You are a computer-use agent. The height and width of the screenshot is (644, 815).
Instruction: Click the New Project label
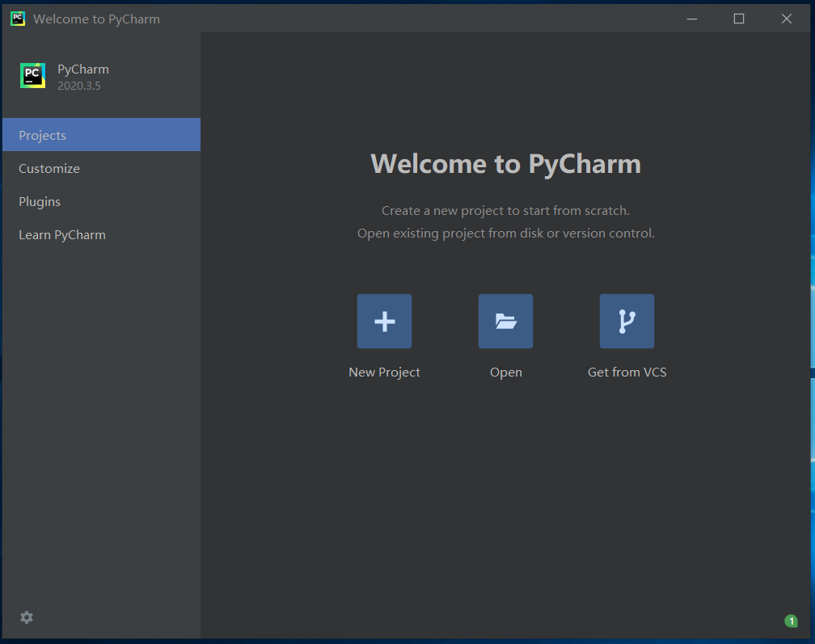384,373
